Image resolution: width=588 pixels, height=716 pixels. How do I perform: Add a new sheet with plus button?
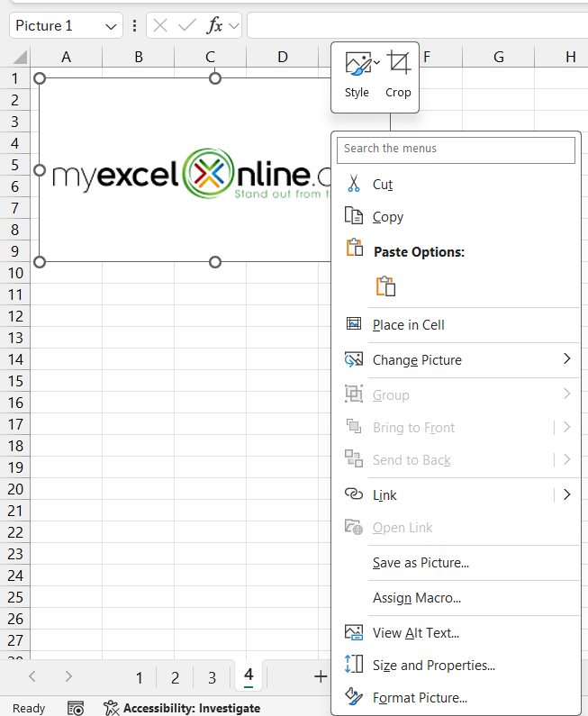tap(321, 676)
